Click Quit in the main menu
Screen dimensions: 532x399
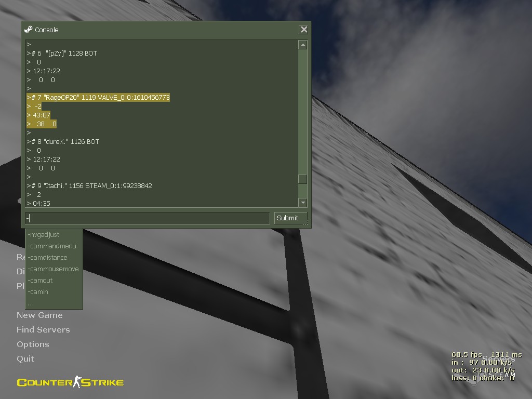coord(25,359)
